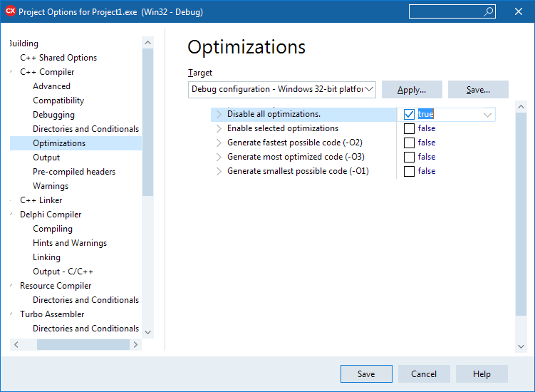Image resolution: width=535 pixels, height=392 pixels.
Task: Select Debugging in the options tree
Action: (x=53, y=115)
